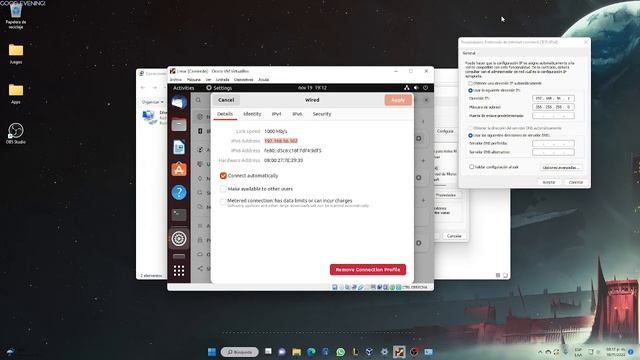Click the IP address field in IPv4 properties
Screen dimensions: 640x360
(x=553, y=98)
